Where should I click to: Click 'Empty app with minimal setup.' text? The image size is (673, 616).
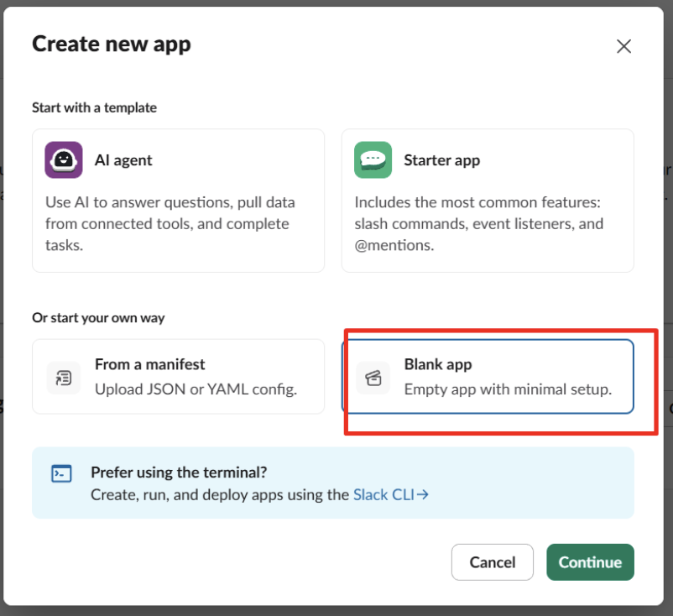pos(508,389)
